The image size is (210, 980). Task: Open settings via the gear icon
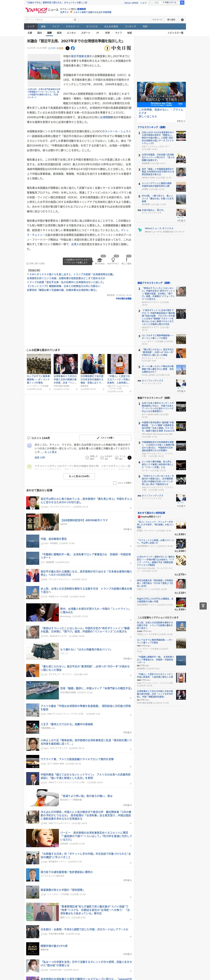[x=182, y=20]
